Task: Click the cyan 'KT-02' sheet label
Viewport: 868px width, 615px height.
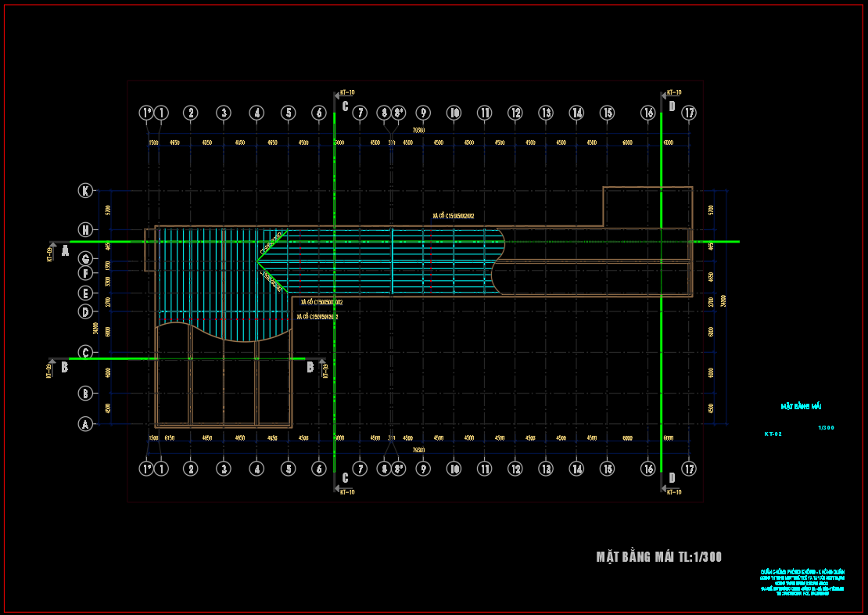Action: pyautogui.click(x=773, y=433)
